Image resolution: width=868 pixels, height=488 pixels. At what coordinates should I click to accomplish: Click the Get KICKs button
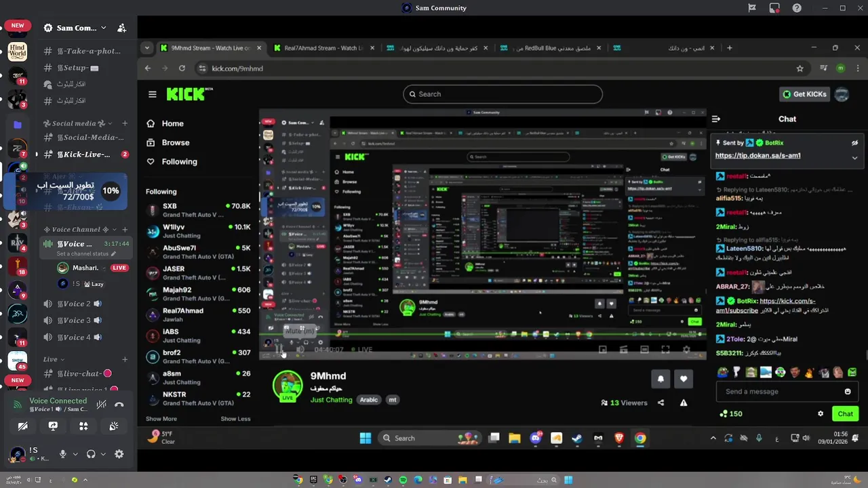coord(804,94)
